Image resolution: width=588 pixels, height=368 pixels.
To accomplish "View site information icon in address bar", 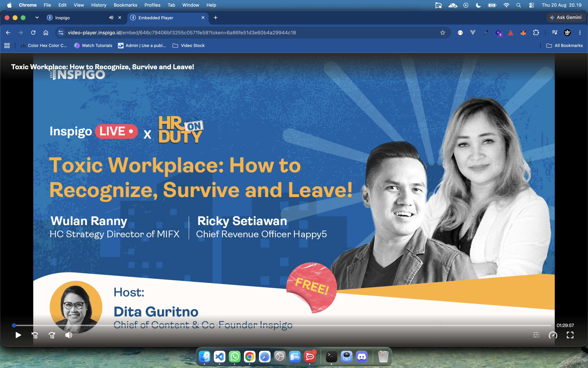I will click(61, 33).
